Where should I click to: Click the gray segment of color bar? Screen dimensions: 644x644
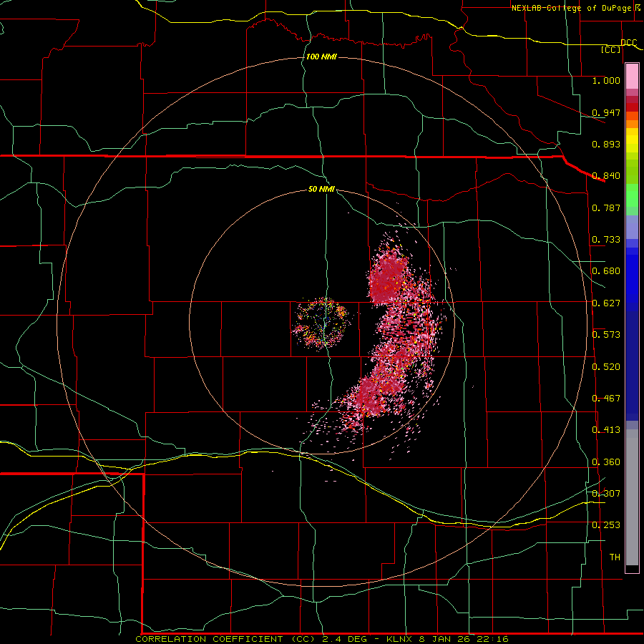pyautogui.click(x=632, y=497)
